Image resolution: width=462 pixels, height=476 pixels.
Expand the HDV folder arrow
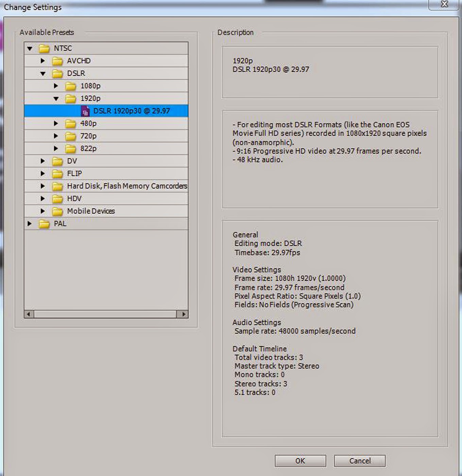point(42,199)
